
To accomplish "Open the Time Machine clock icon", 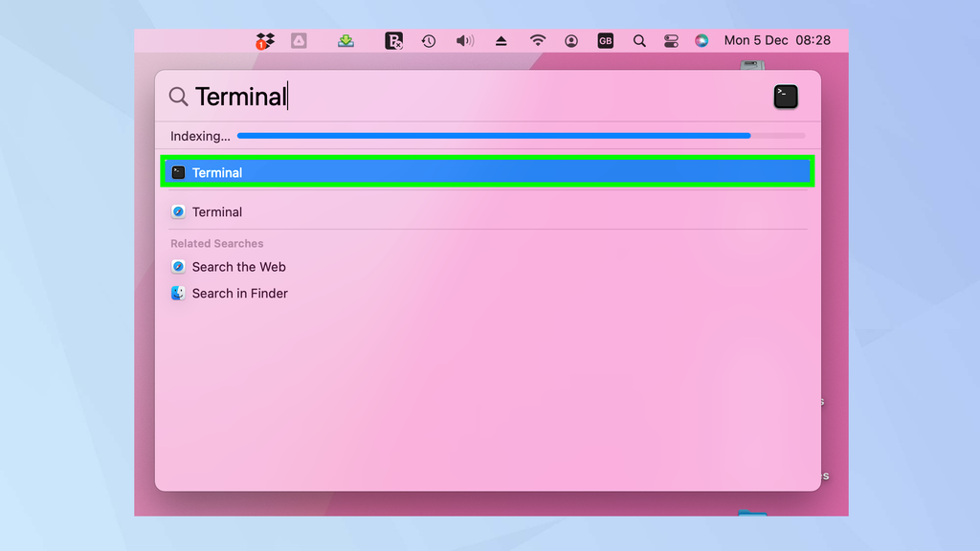I will [428, 40].
